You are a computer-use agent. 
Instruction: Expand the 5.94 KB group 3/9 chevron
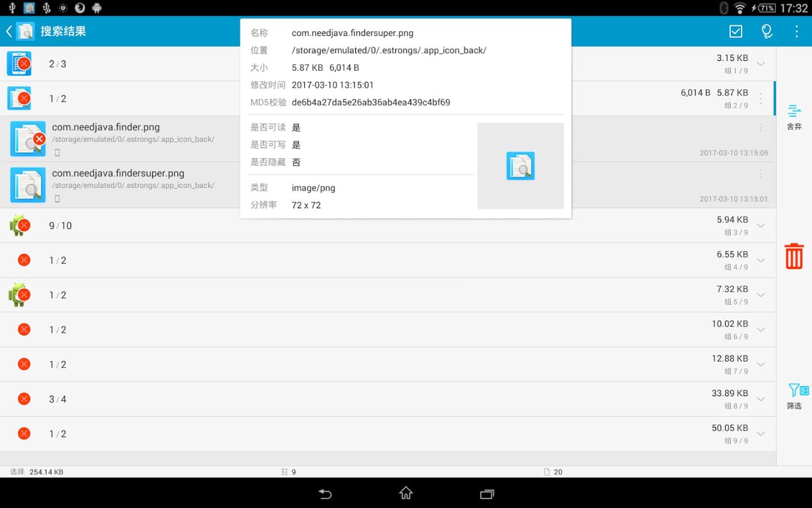(x=761, y=226)
